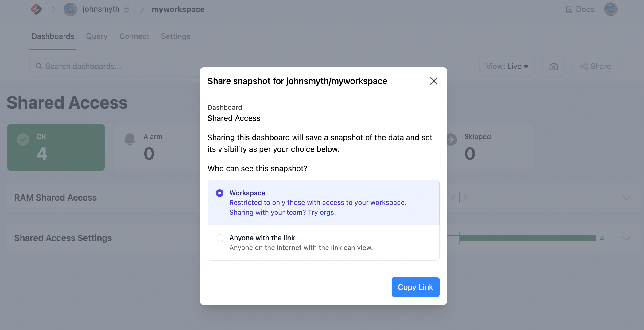Screen dimensions: 644x330
Task: Open the johnsmyth account switcher arrows
Action: pyautogui.click(x=126, y=10)
